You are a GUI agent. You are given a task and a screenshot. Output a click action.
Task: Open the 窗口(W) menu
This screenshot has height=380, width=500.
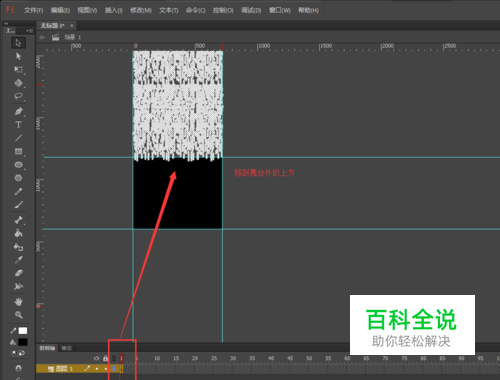(x=280, y=10)
